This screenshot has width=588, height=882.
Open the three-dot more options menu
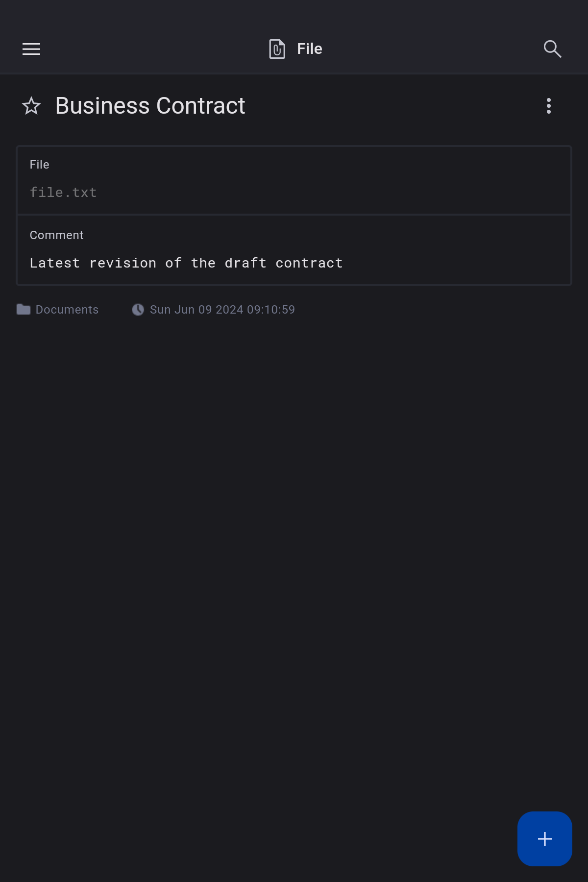point(548,106)
